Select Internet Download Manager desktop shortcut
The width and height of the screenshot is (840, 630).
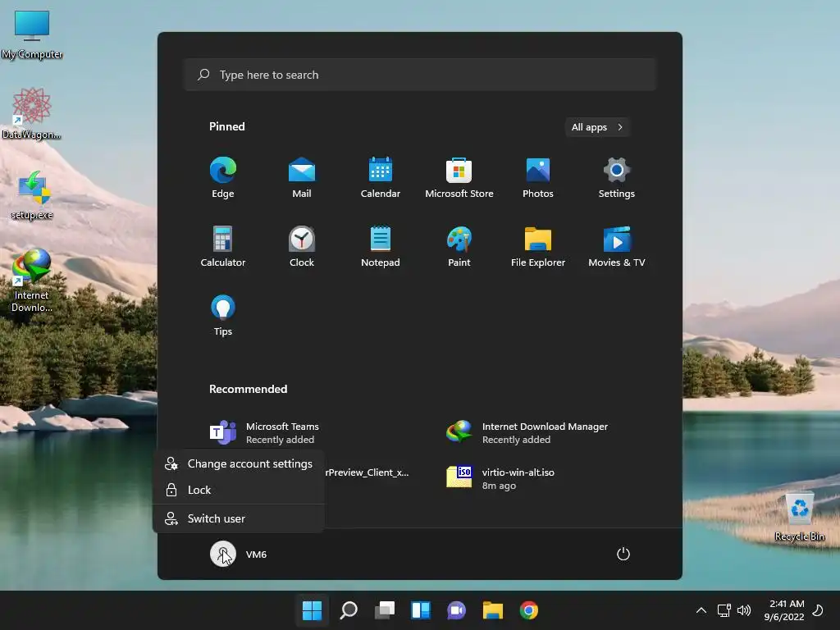pos(32,281)
